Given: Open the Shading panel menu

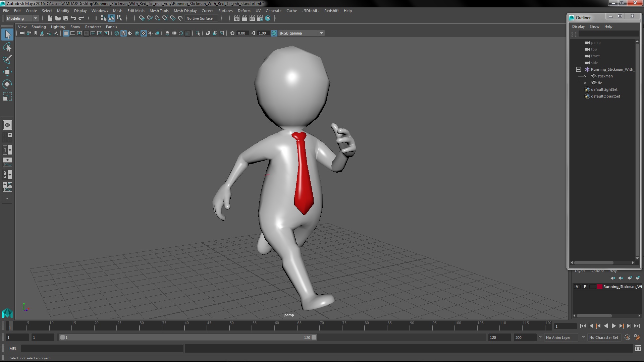Looking at the screenshot, I should click(39, 27).
